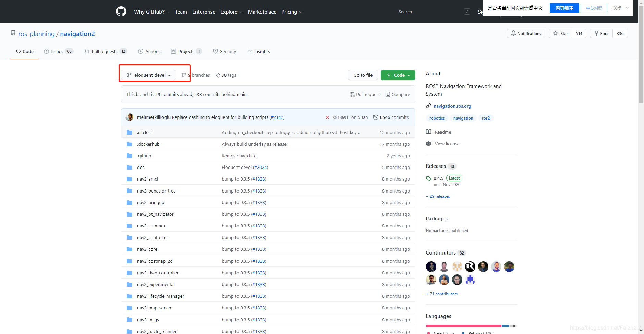The width and height of the screenshot is (644, 334).
Task: Open the Projects tab
Action: 186,51
